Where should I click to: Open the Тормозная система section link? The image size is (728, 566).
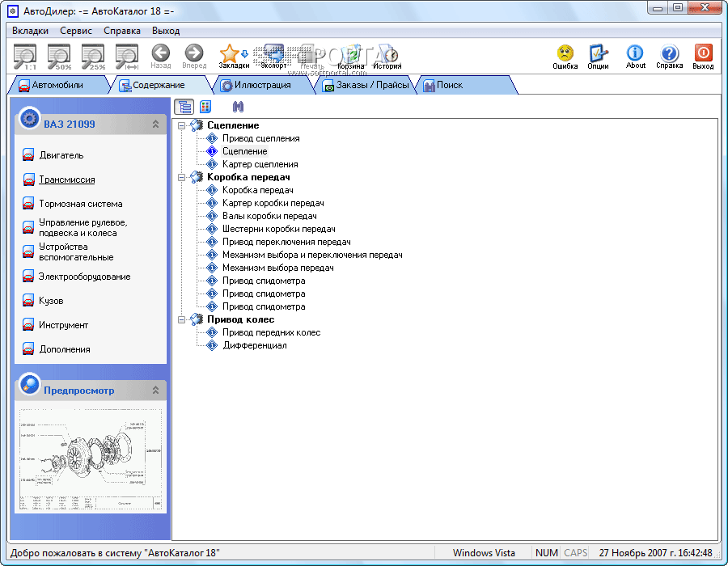pos(81,204)
